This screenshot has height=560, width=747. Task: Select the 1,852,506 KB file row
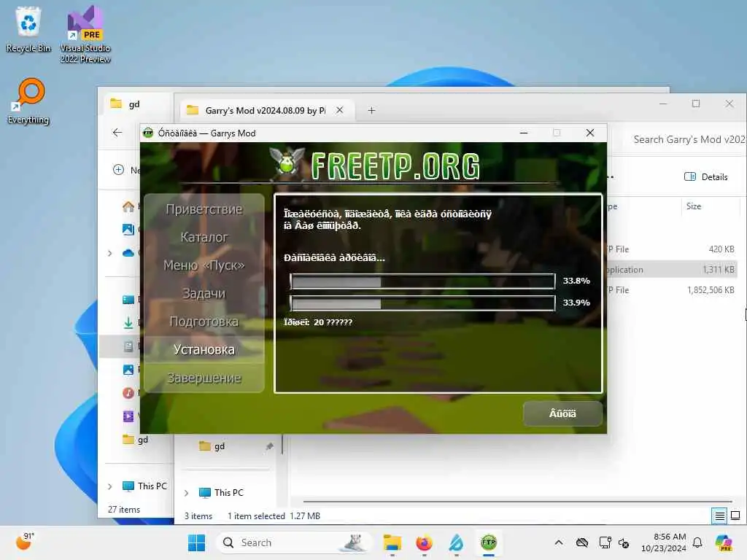[x=672, y=290]
